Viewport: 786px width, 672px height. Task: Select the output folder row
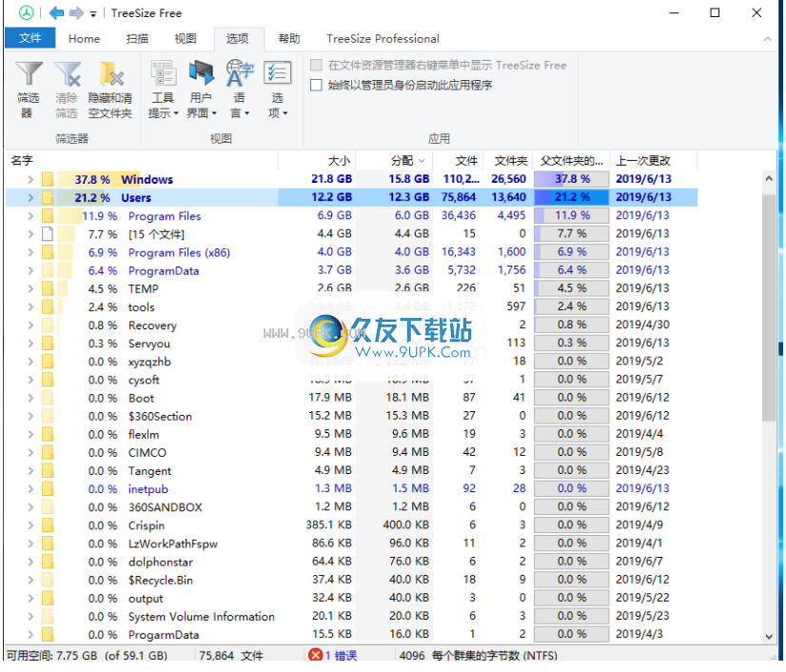coord(351,598)
